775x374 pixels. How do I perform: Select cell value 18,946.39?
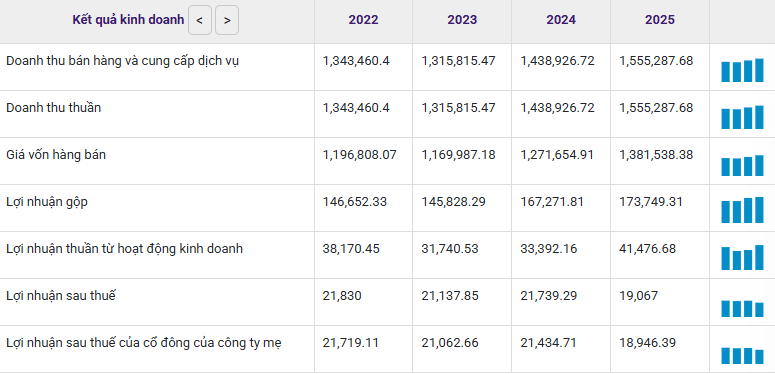coord(647,343)
